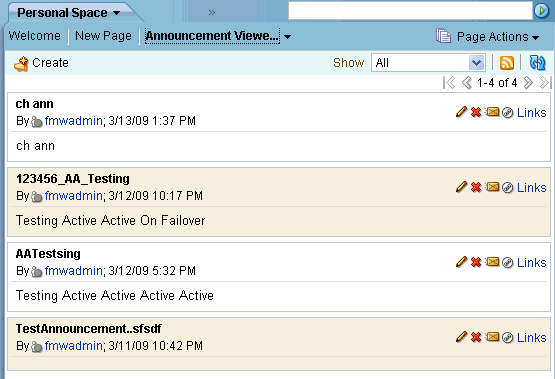Viewport: 555px width, 379px height.
Task: Switch to the Welcome tab
Action: point(35,36)
